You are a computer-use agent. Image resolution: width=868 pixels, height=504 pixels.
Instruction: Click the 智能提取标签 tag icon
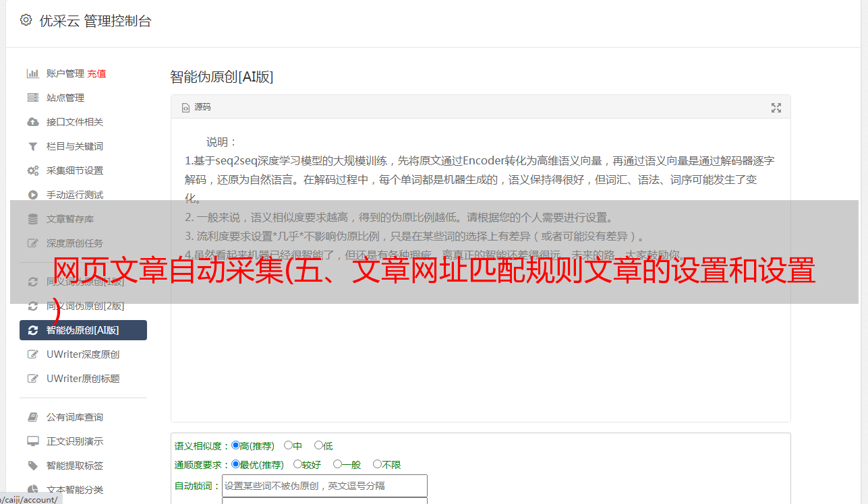coord(32,466)
